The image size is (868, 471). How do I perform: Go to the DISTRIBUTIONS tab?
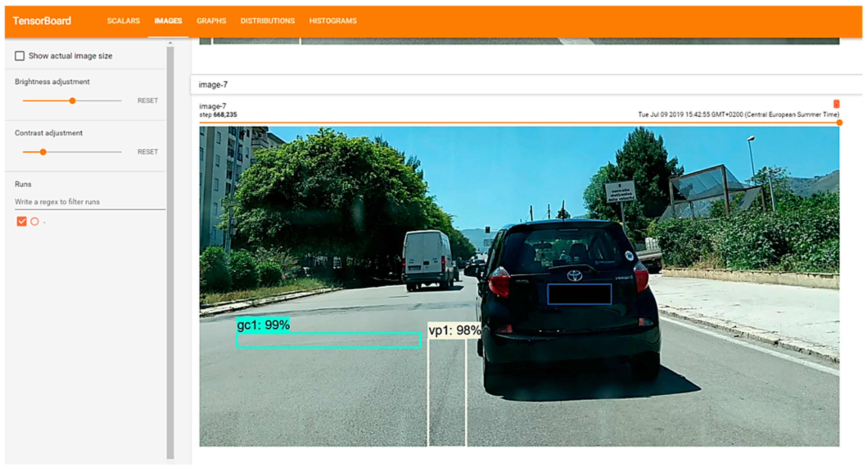pyautogui.click(x=267, y=21)
